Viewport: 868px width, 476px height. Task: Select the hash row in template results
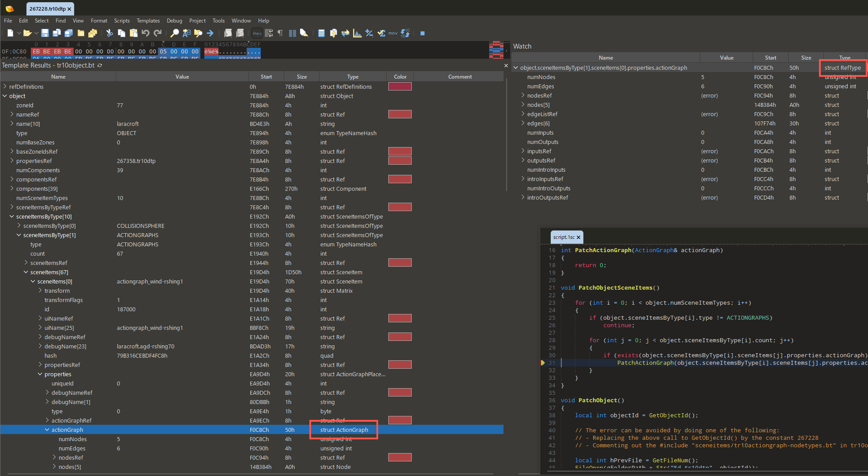[50, 356]
